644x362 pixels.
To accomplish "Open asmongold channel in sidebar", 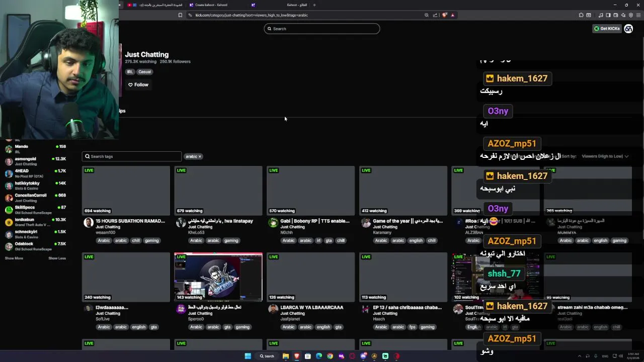I will click(35, 161).
